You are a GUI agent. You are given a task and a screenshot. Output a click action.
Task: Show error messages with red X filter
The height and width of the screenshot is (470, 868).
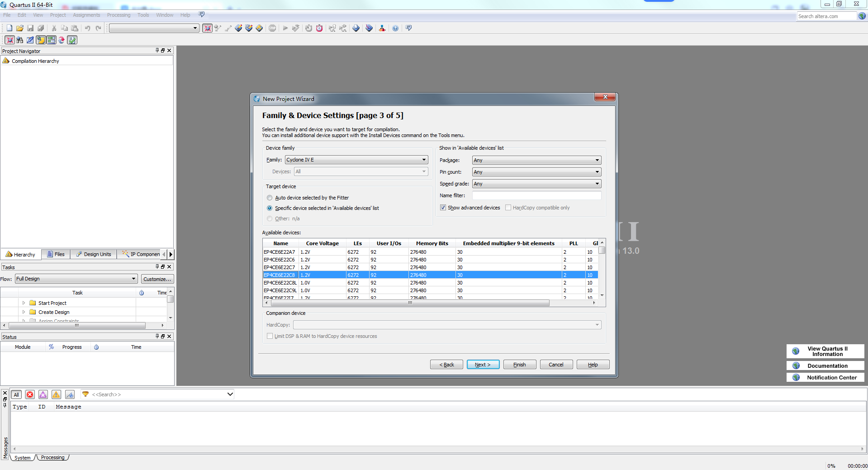30,394
